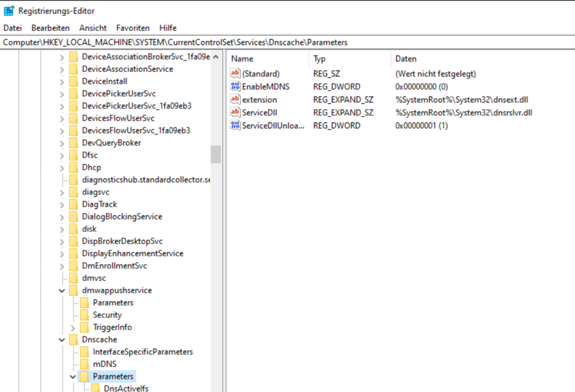Open the Favoriten menu
Screen dimensions: 575x392
133,28
